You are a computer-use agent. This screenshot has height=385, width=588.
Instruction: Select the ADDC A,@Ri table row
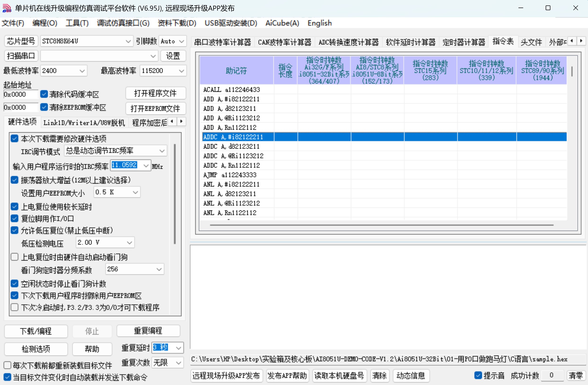pos(233,156)
